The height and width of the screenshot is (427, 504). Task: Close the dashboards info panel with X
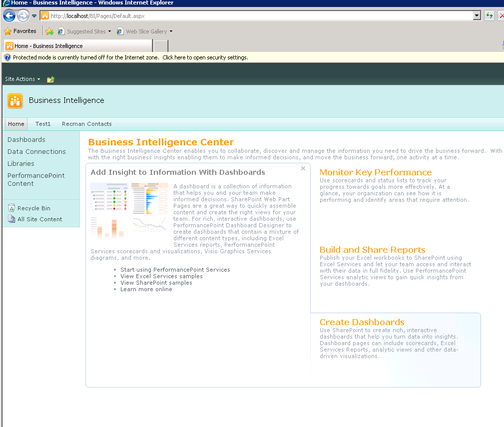click(x=303, y=168)
